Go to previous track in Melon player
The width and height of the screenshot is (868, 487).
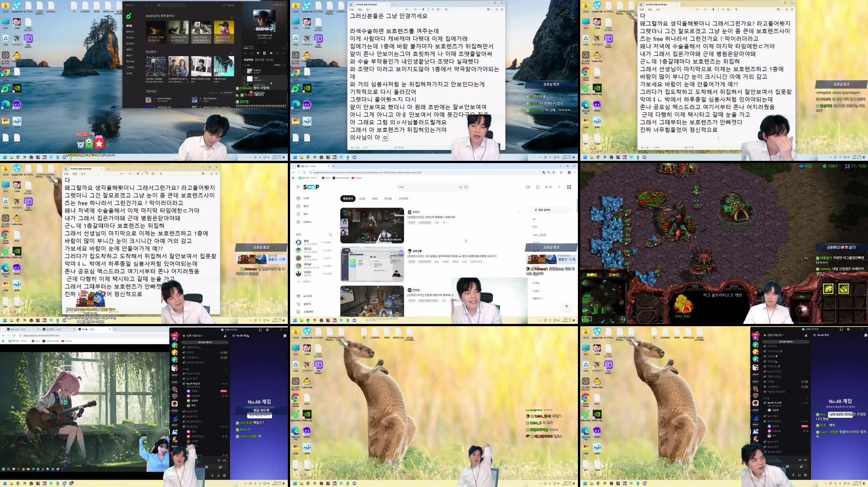coord(258,53)
